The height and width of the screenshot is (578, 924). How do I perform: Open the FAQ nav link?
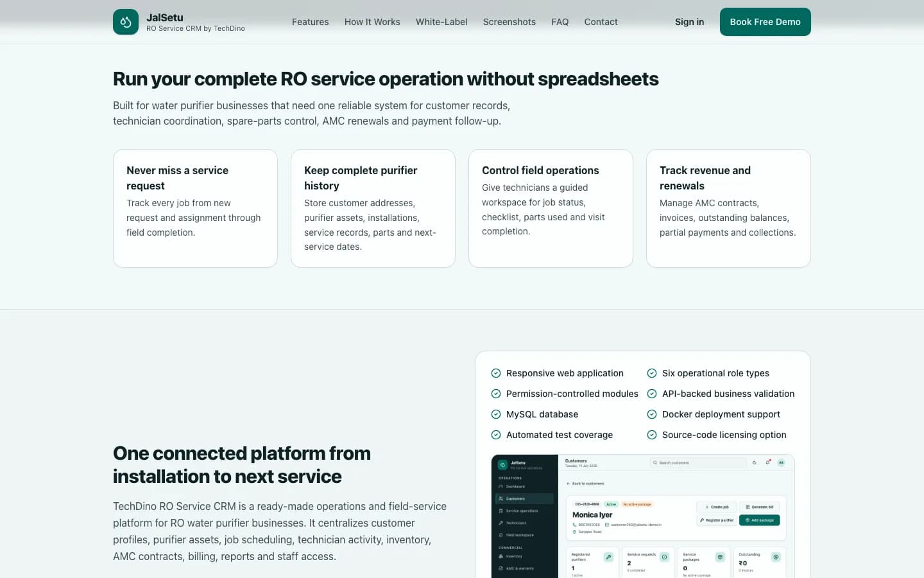pos(560,22)
